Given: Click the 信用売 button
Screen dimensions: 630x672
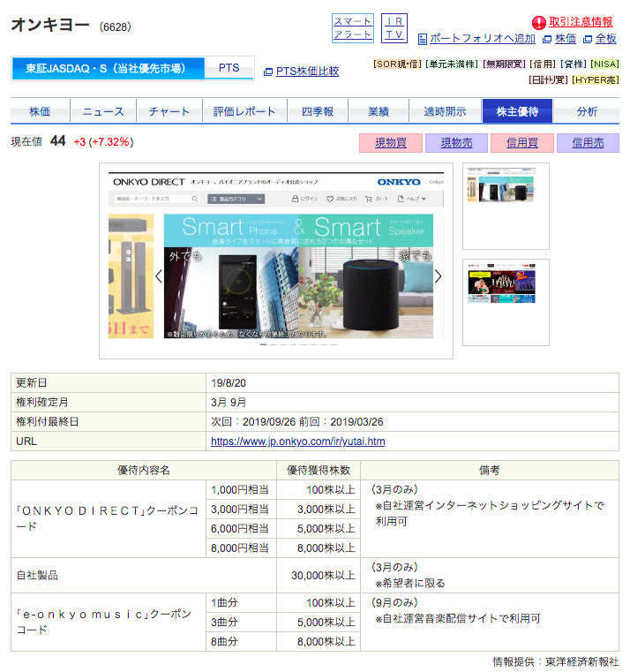Looking at the screenshot, I should pyautogui.click(x=588, y=143).
